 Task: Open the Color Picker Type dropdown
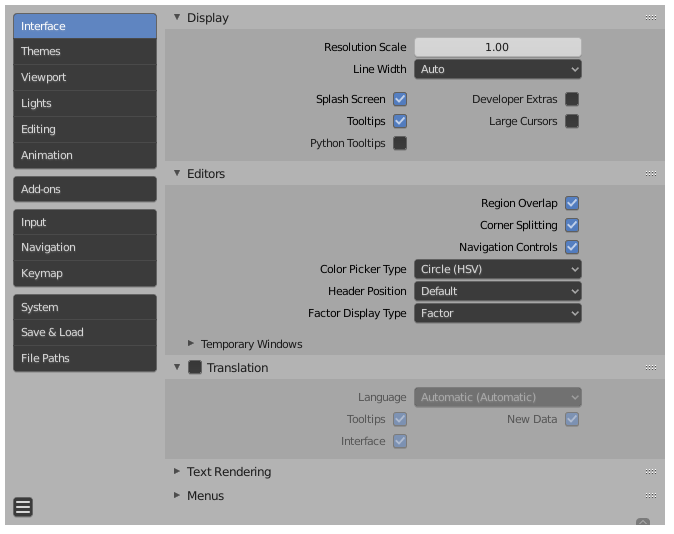[498, 269]
